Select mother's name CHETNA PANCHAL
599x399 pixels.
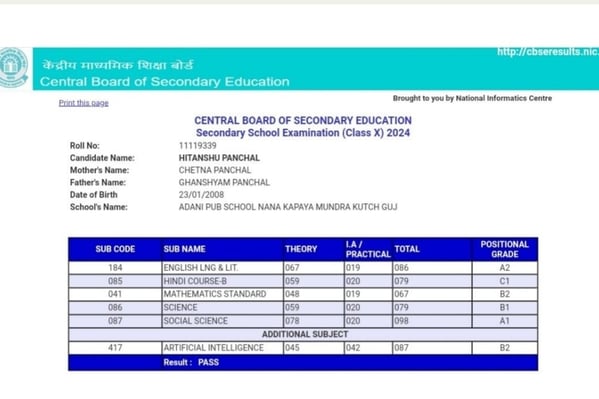point(215,170)
